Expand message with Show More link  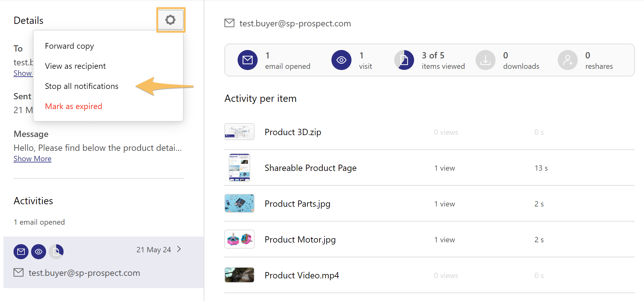[x=32, y=159]
